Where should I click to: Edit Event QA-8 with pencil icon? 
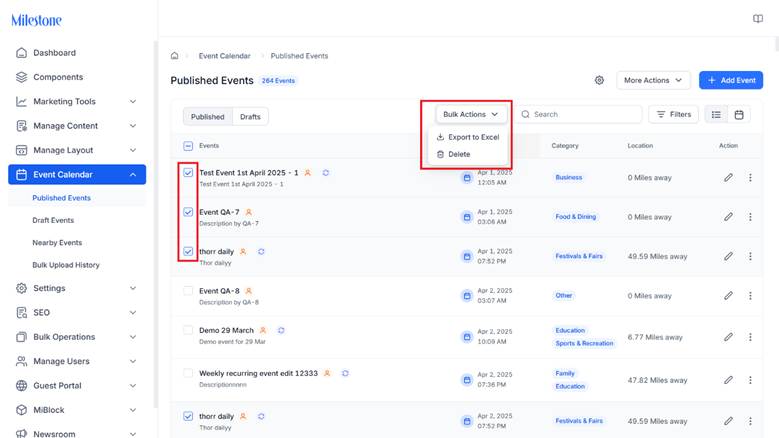(728, 295)
